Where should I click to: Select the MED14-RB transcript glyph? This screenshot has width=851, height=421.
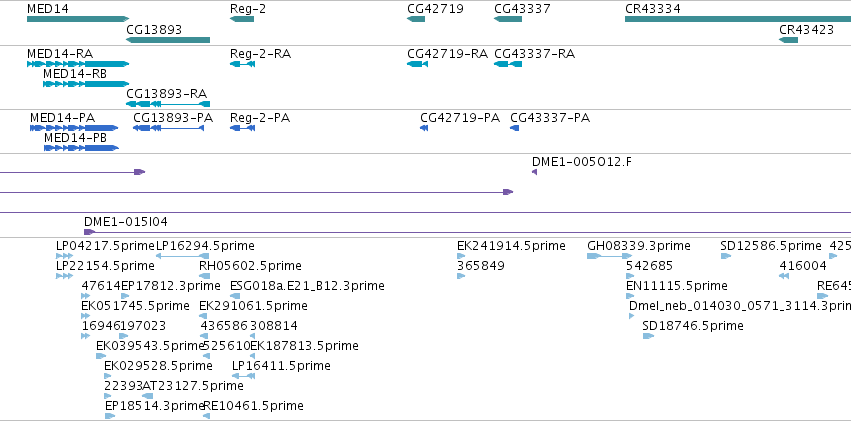(86, 84)
